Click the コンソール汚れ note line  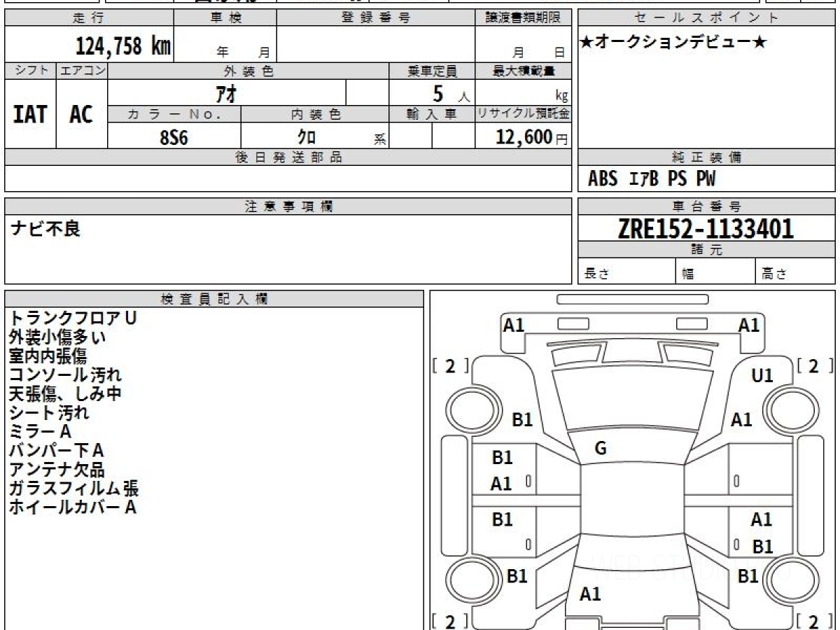tap(65, 374)
